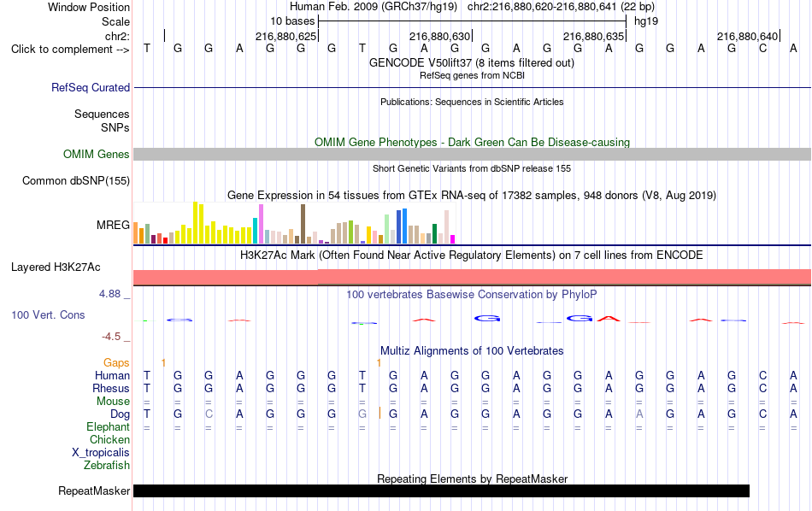812x511 pixels.
Task: Click the Chicken alignment row label
Action: pos(109,440)
